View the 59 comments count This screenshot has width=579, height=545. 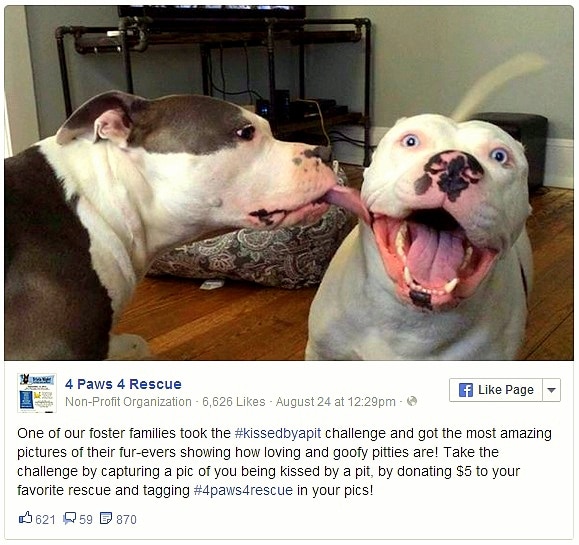[x=86, y=520]
